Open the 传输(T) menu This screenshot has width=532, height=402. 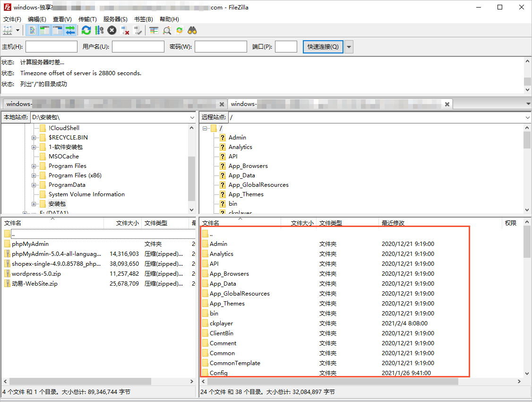[x=87, y=19]
